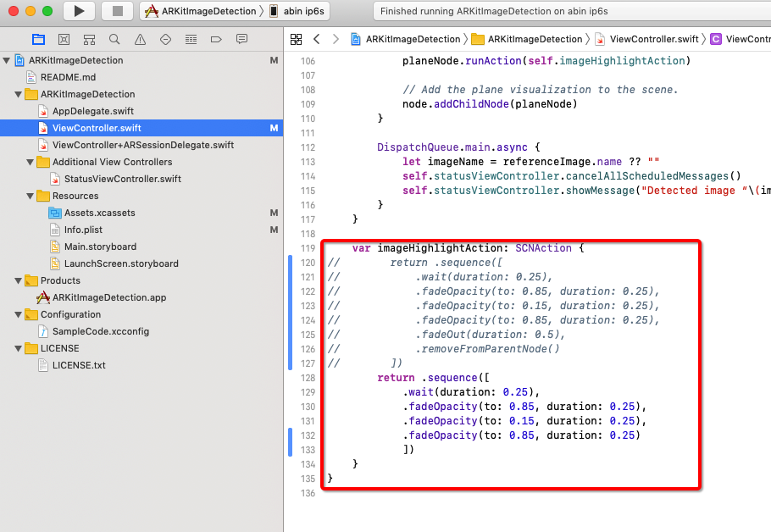Choose the abin ip6s run destination

[x=299, y=11]
